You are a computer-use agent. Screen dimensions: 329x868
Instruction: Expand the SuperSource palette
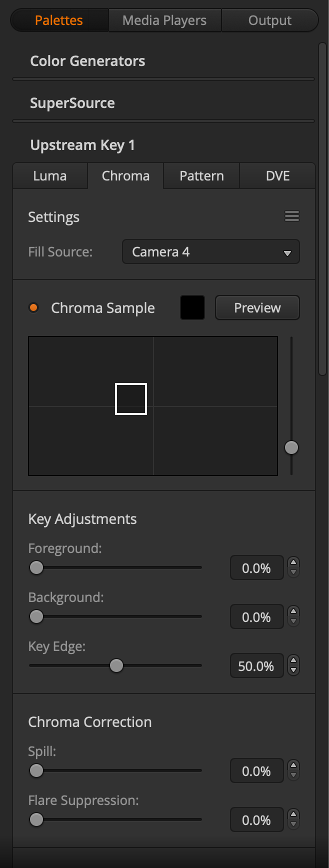point(72,103)
